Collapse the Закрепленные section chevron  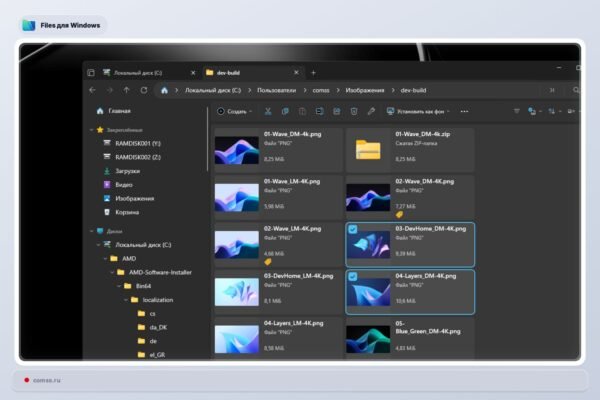point(91,130)
